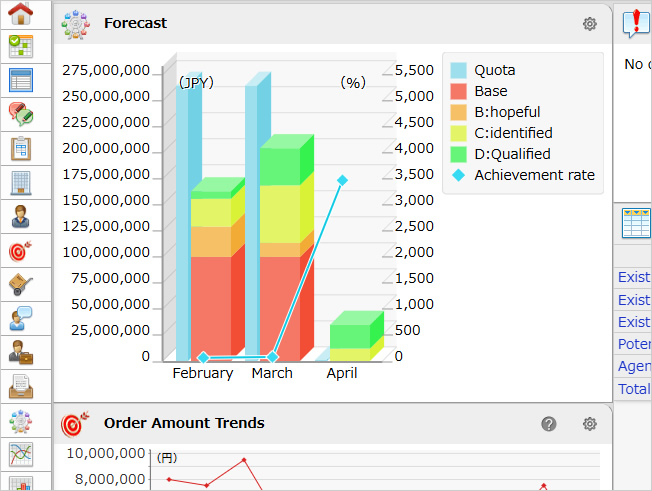Click the clipboard report icon in sidebar

20,148
